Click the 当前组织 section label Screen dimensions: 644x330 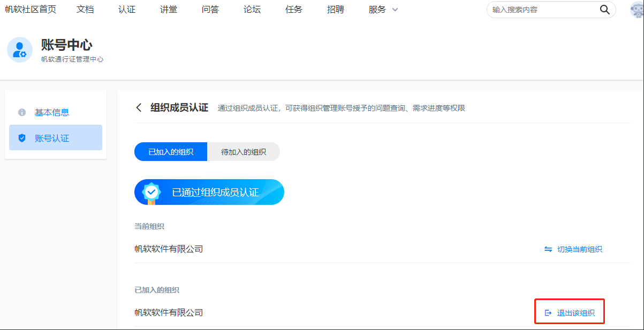[149, 226]
